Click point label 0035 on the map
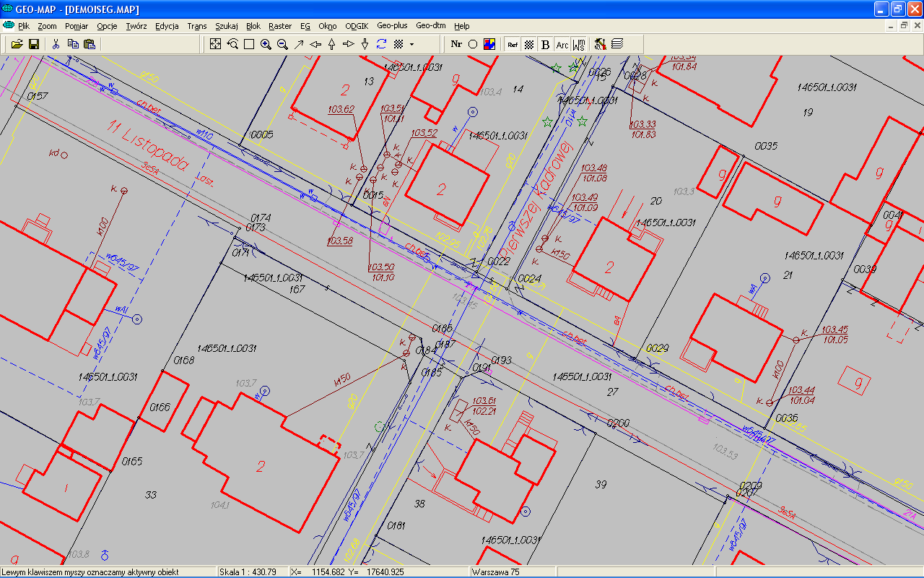 point(766,146)
